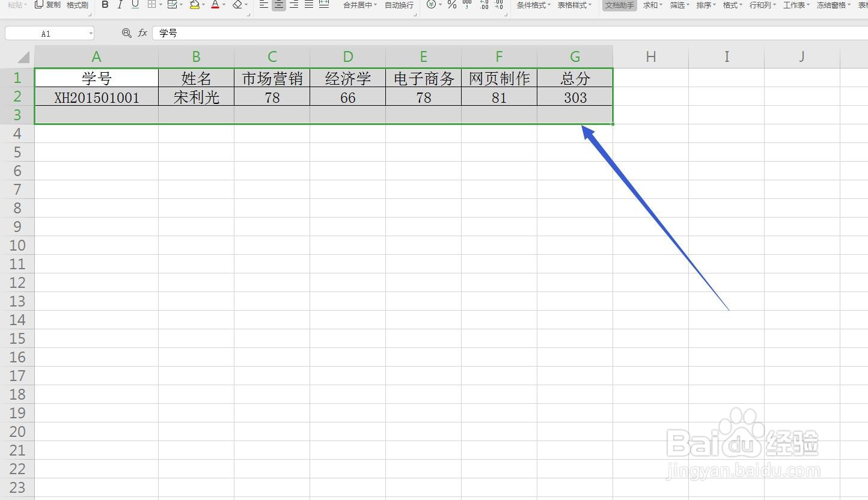The image size is (868, 500).
Task: Decrease decimal places
Action: [x=499, y=5]
